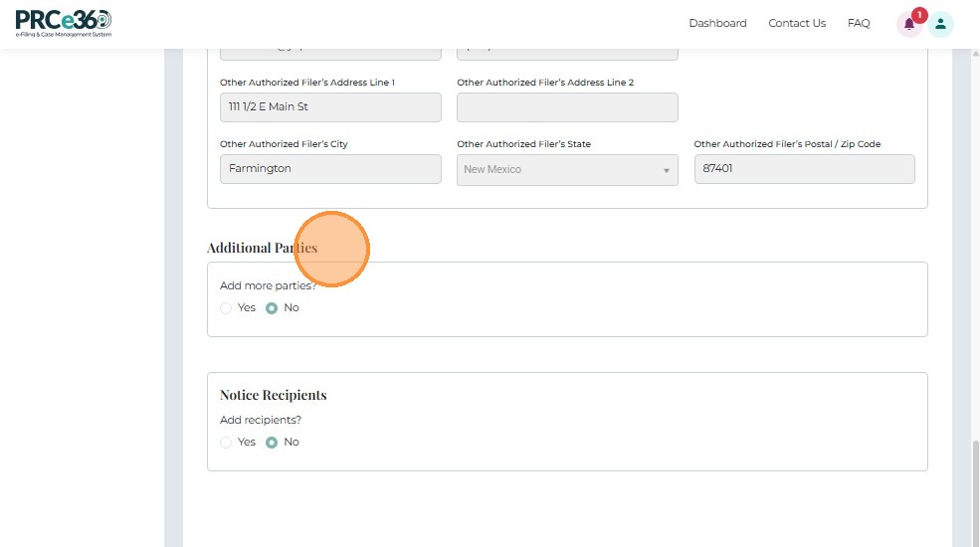Viewport: 980px width, 547px height.
Task: Focus the empty Address Line 2 field
Action: click(x=567, y=107)
